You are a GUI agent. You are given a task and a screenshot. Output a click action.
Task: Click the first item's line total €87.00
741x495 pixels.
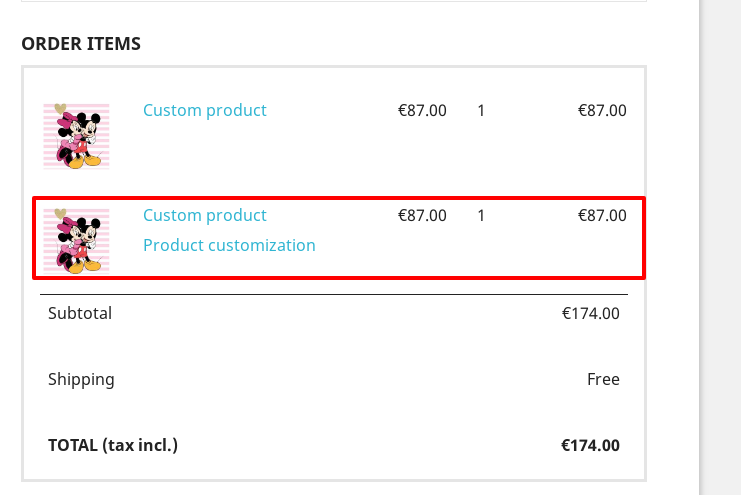click(x=602, y=110)
